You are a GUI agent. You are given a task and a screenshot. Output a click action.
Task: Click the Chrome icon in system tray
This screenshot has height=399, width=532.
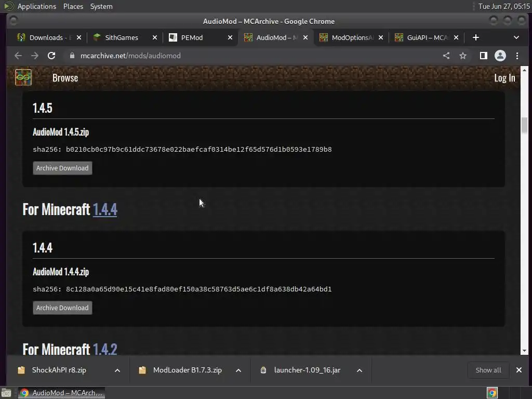(x=492, y=393)
